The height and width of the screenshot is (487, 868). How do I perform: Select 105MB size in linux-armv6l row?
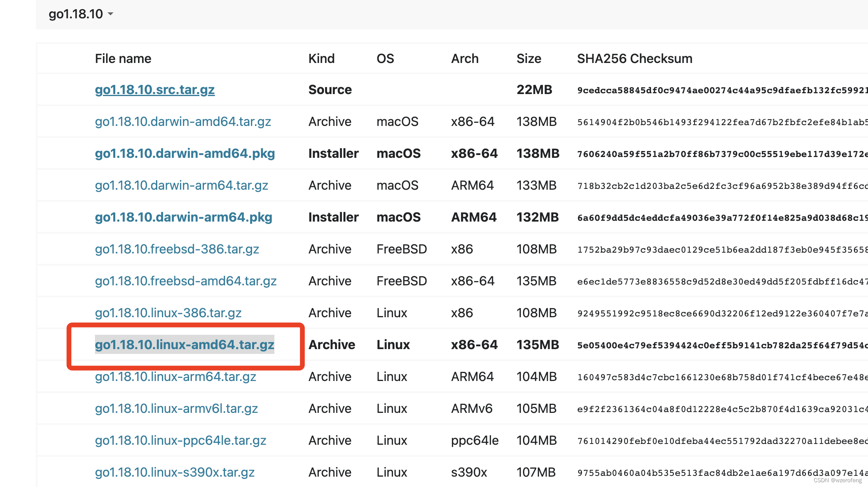(x=537, y=408)
